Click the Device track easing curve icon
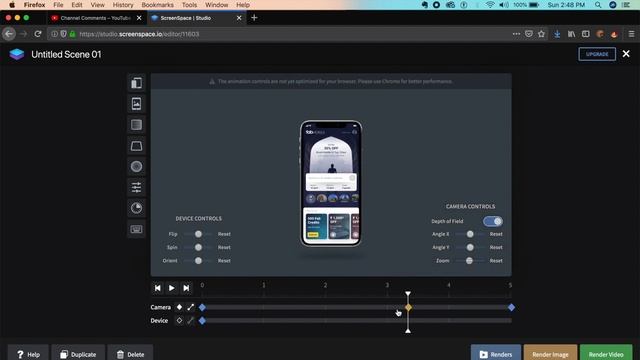This screenshot has height=360, width=640. click(191, 320)
